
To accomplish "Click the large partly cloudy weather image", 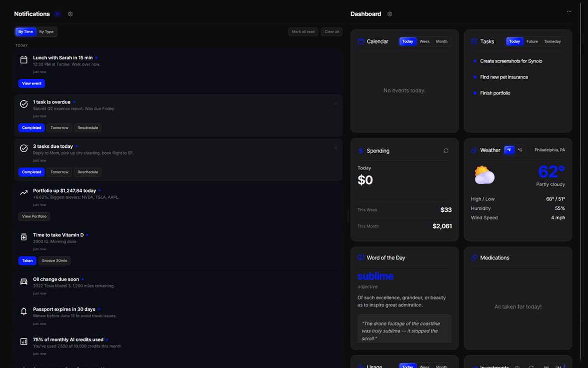I will [485, 175].
